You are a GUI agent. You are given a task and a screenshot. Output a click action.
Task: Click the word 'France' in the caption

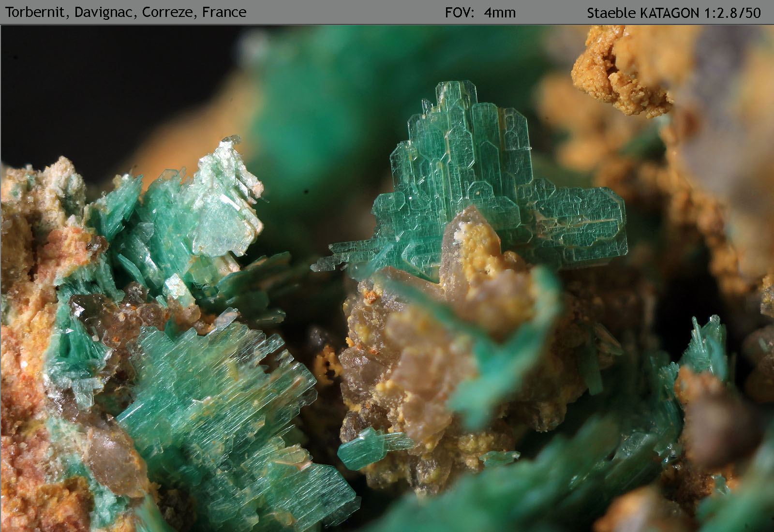point(224,12)
